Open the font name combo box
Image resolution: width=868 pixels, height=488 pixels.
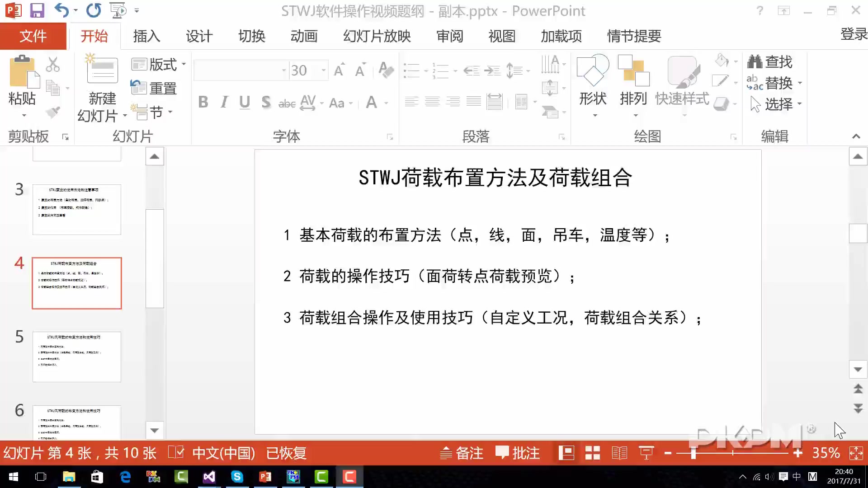point(241,70)
